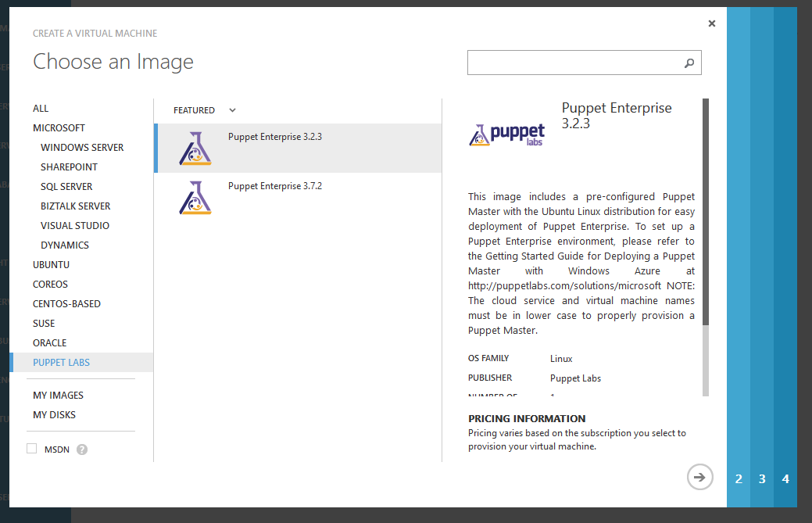Show all images category
This screenshot has height=523, width=812.
pyautogui.click(x=41, y=108)
